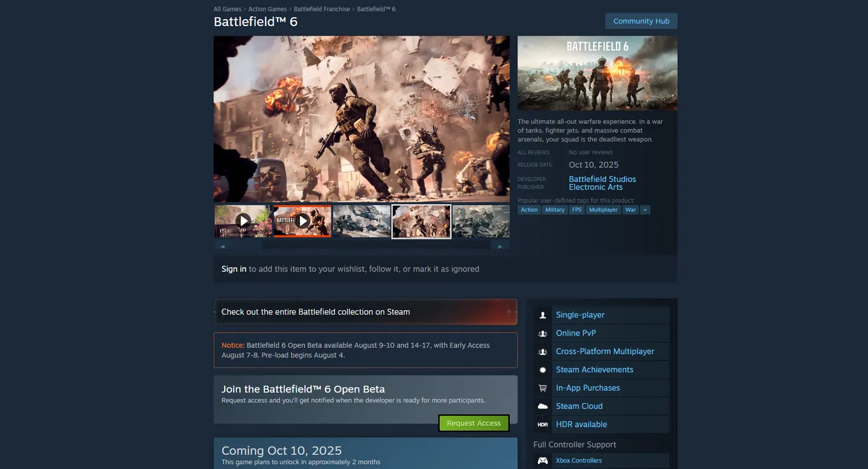Click the Steam Cloud icon
868x469 pixels.
(x=542, y=406)
